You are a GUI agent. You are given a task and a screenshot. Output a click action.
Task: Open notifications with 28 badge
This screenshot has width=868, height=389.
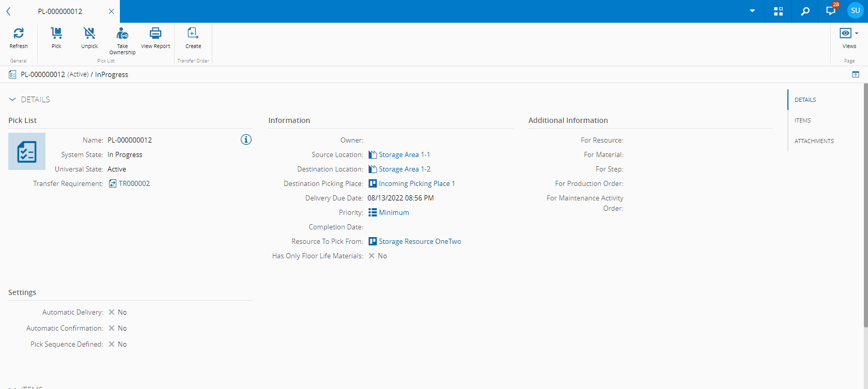[x=831, y=10]
